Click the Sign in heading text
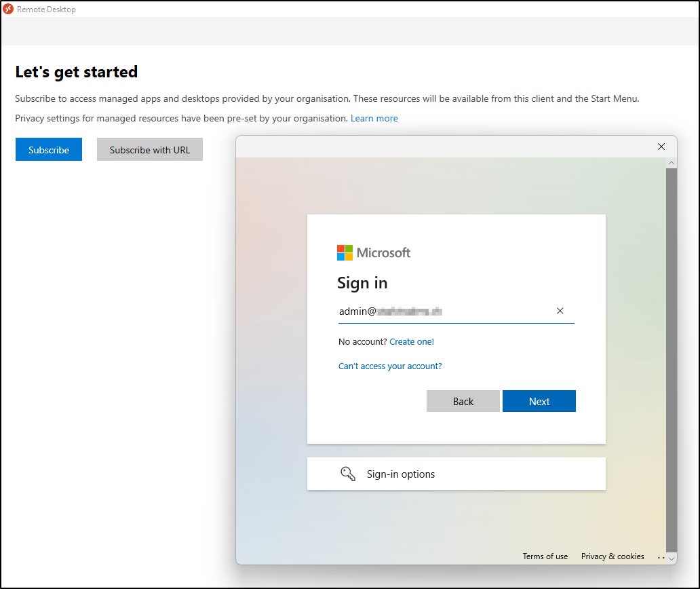The height and width of the screenshot is (589, 700). pyautogui.click(x=362, y=283)
